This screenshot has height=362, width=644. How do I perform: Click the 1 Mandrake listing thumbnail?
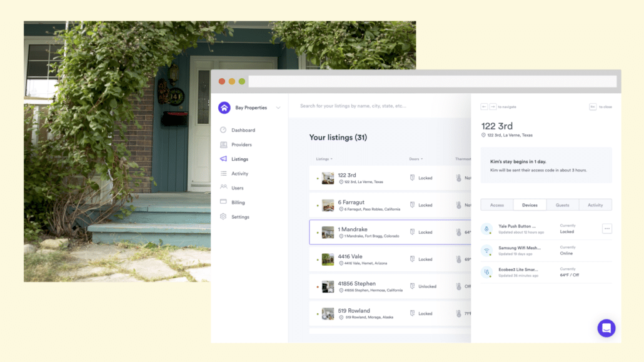(328, 232)
